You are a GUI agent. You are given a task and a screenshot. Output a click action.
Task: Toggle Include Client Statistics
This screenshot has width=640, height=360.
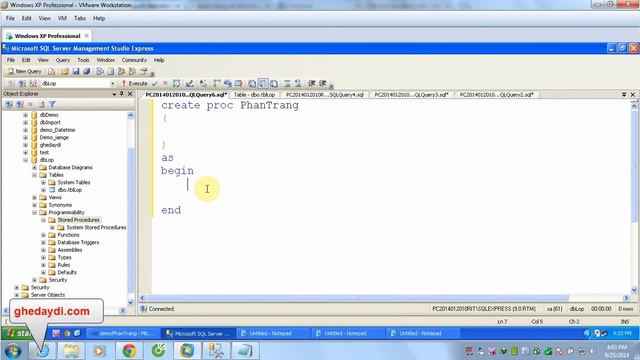(228, 83)
